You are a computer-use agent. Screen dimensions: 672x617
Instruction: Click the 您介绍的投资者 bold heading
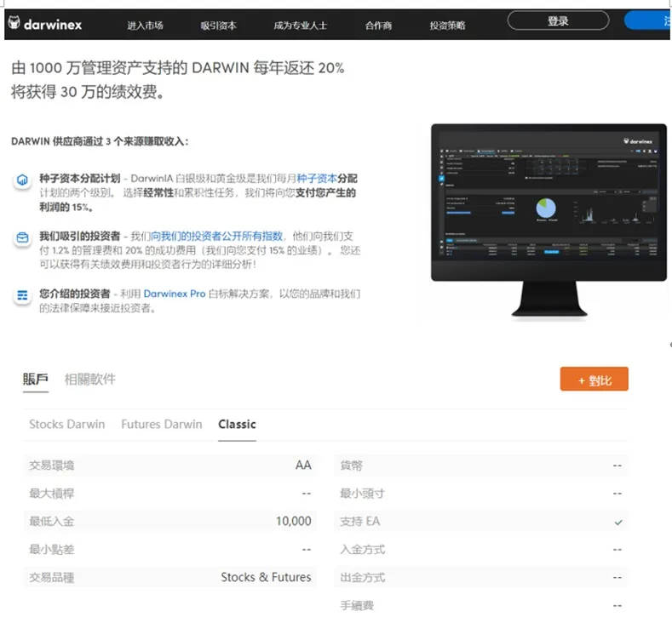75,294
